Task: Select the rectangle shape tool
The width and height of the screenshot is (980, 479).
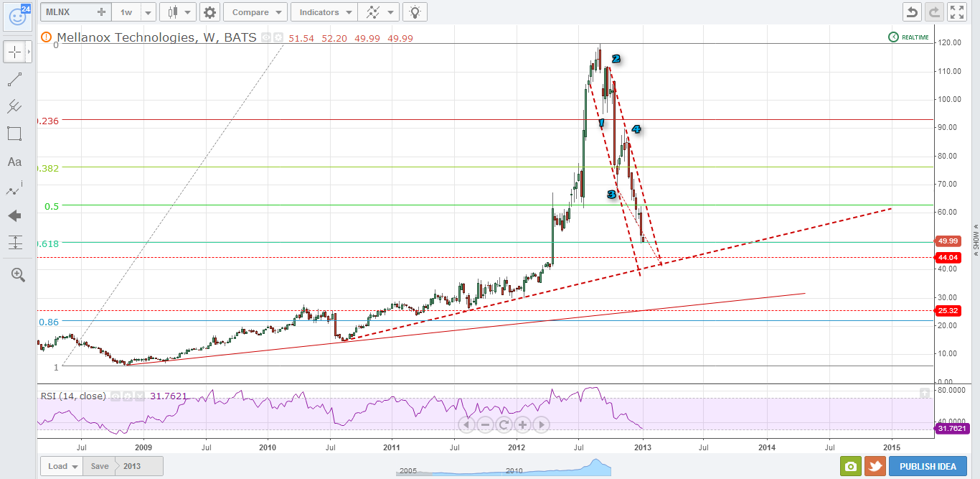Action: (x=14, y=134)
